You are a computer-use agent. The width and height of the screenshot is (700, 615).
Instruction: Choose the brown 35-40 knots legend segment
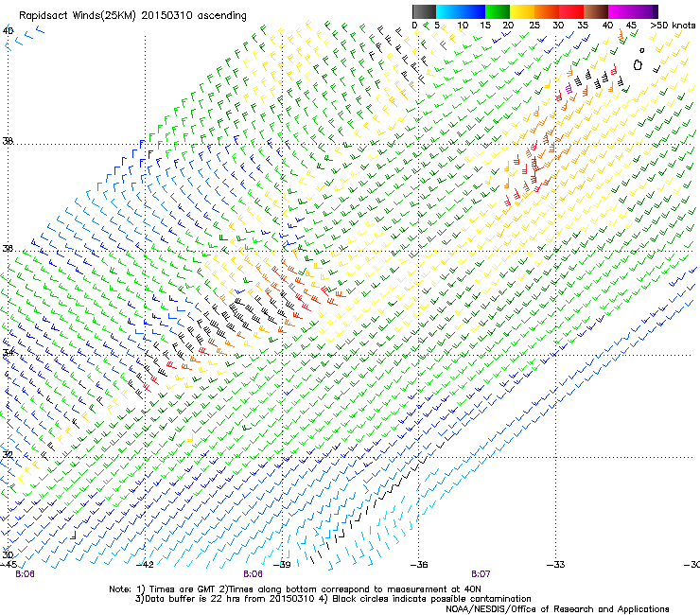pyautogui.click(x=596, y=11)
